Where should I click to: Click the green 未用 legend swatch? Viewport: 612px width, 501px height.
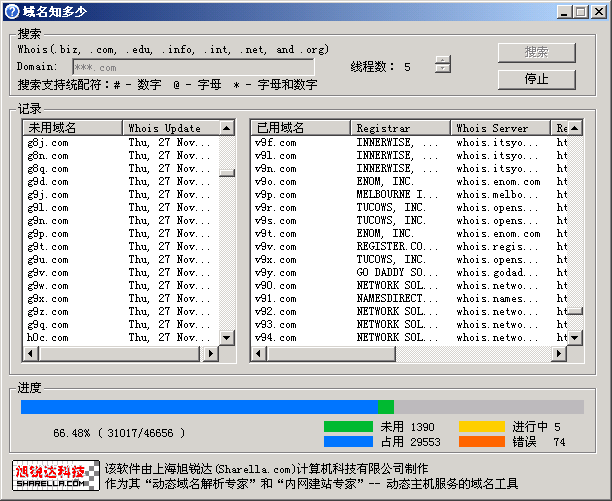click(x=347, y=427)
